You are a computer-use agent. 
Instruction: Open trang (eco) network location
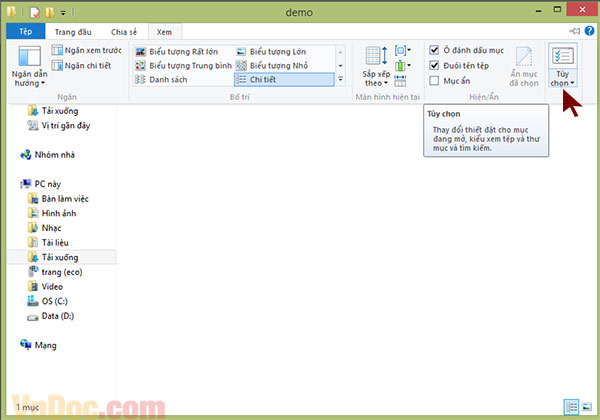pos(55,272)
